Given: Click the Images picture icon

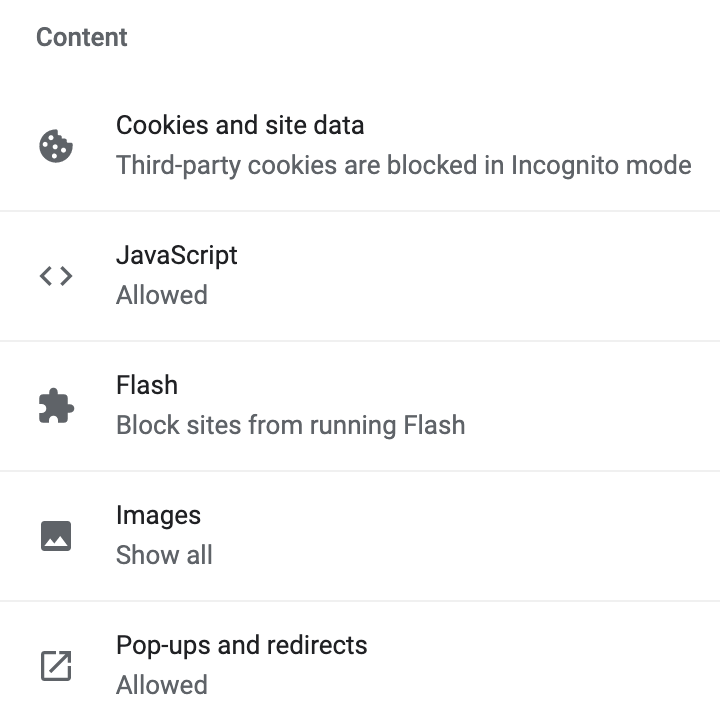Looking at the screenshot, I should click(56, 536).
